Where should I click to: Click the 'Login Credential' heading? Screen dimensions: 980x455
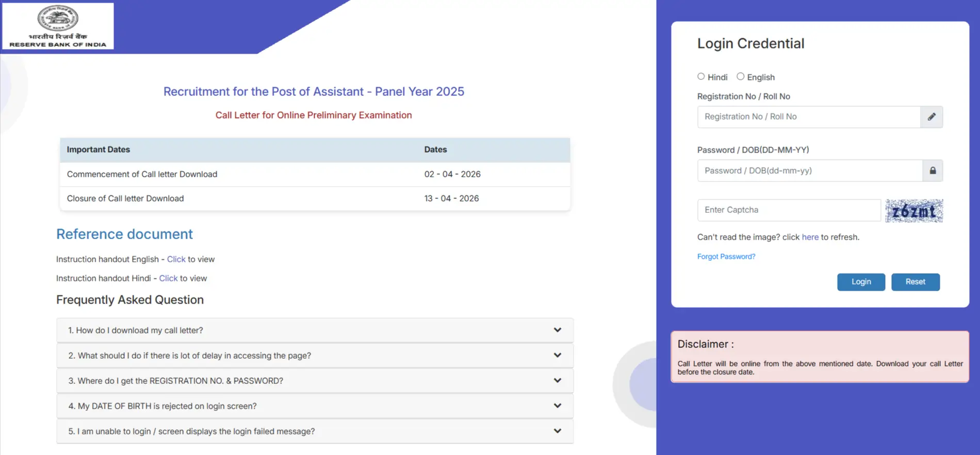pos(750,43)
